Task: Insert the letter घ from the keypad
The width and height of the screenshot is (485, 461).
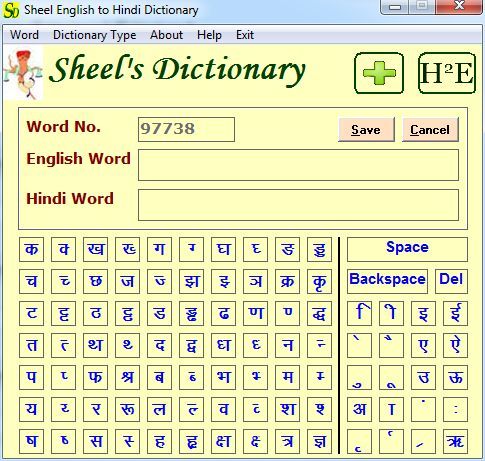Action: point(223,249)
